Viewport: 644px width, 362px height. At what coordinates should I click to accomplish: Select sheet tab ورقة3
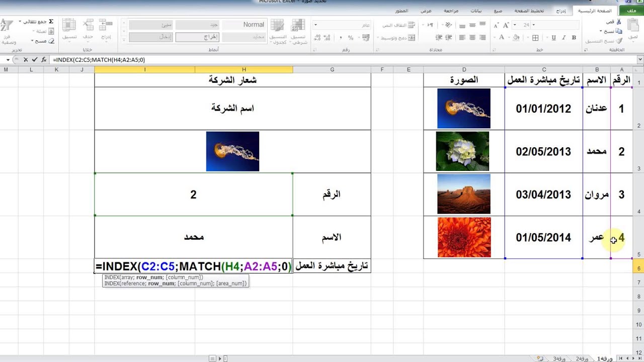coord(559,358)
